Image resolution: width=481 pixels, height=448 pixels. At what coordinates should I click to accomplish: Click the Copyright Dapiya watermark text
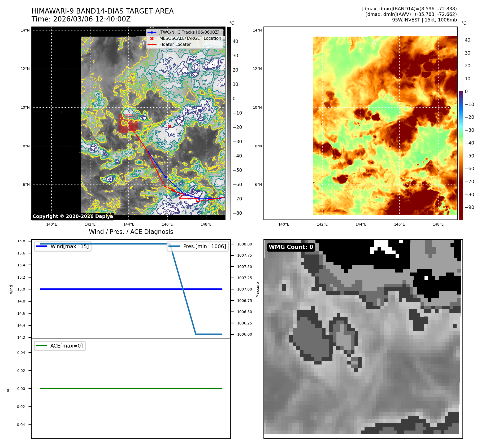tap(73, 216)
